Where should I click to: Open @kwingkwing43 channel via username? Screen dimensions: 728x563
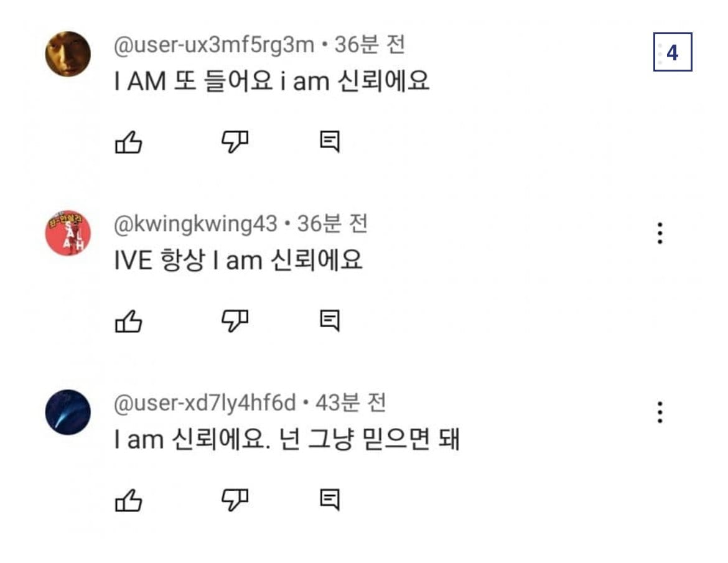[x=195, y=224]
